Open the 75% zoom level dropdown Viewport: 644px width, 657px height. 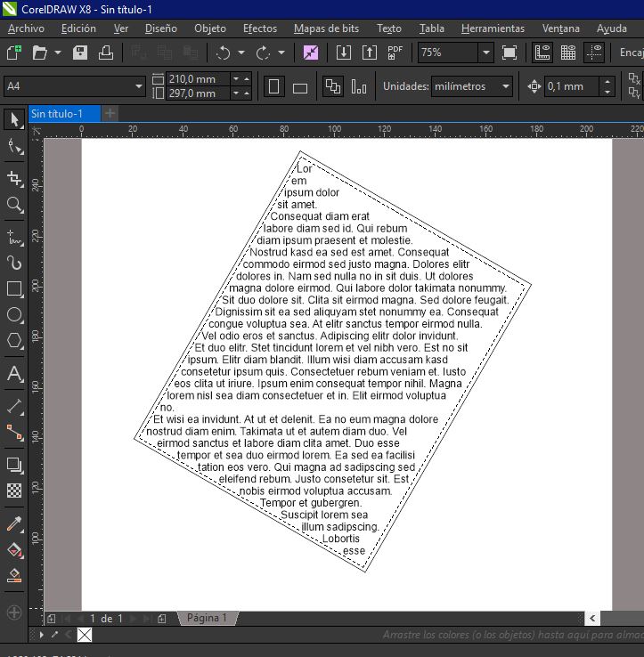tap(486, 53)
